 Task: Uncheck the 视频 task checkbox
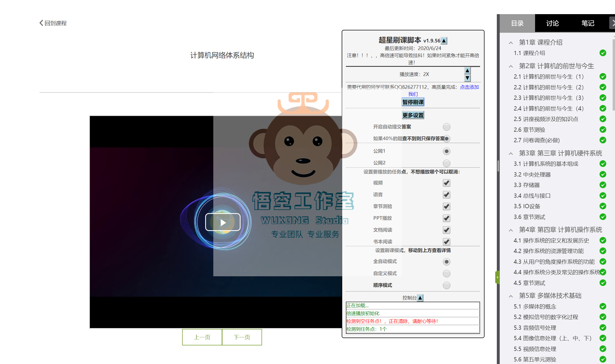(x=447, y=183)
